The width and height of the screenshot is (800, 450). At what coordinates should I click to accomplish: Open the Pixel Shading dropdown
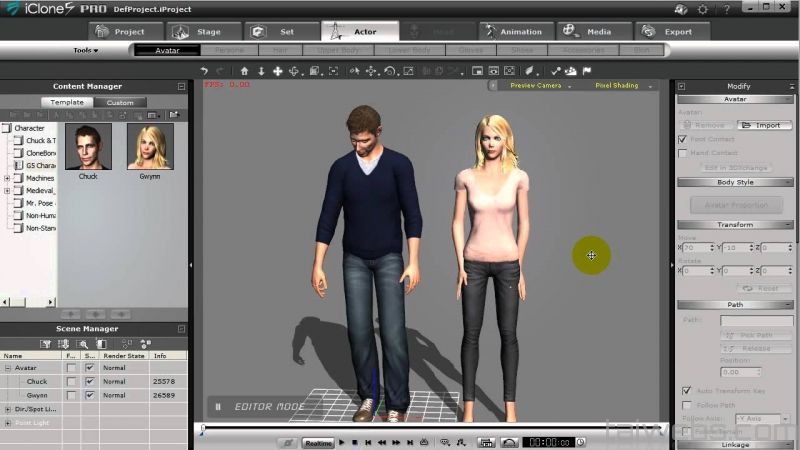tap(622, 86)
